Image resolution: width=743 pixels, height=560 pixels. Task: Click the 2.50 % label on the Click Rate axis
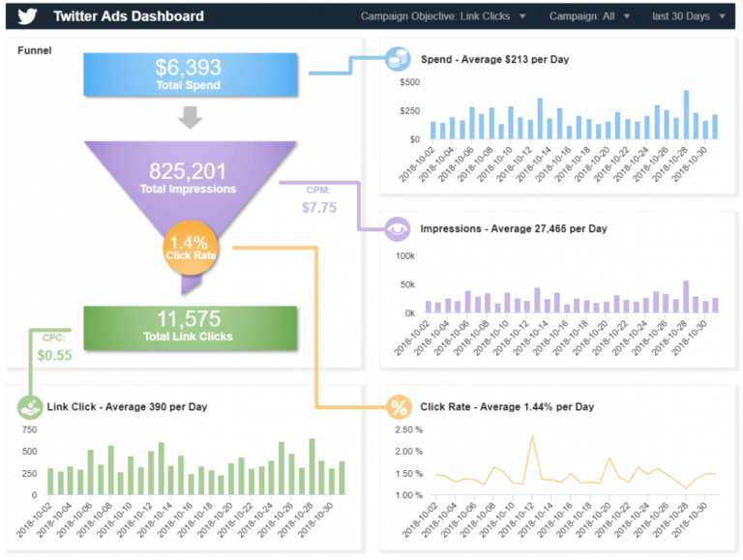[x=409, y=429]
